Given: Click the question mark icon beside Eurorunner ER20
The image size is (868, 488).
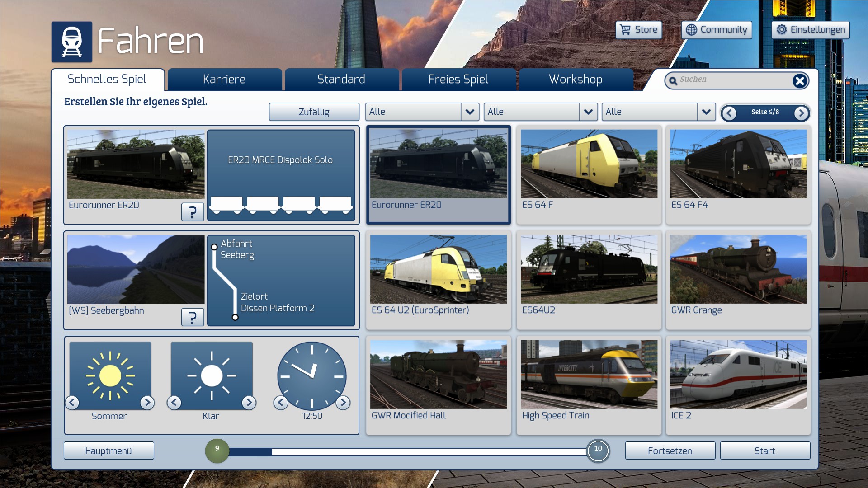Looking at the screenshot, I should (192, 211).
